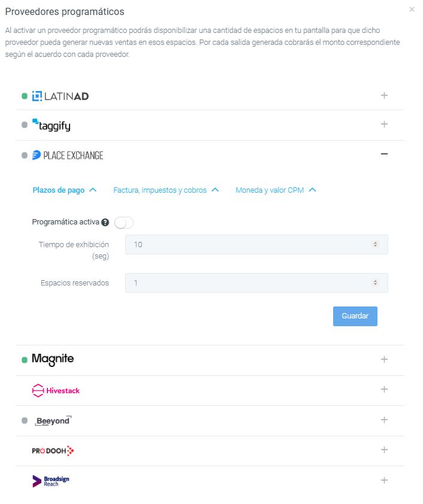
Task: Click the Hivestack provider logo
Action: point(56,390)
